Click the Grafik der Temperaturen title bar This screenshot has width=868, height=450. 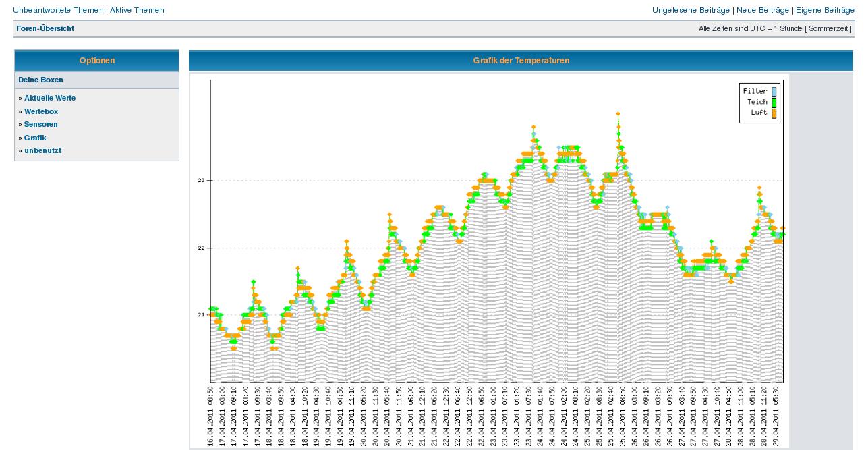[x=521, y=61]
